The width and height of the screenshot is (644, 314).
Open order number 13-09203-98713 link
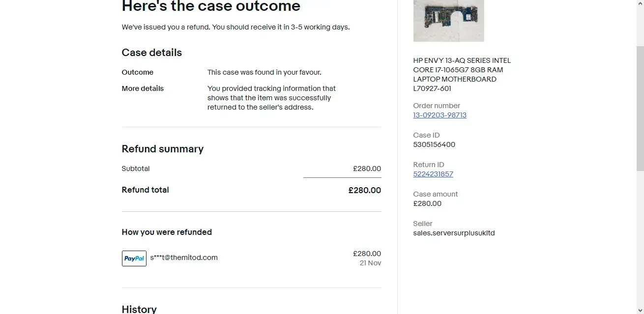point(439,115)
